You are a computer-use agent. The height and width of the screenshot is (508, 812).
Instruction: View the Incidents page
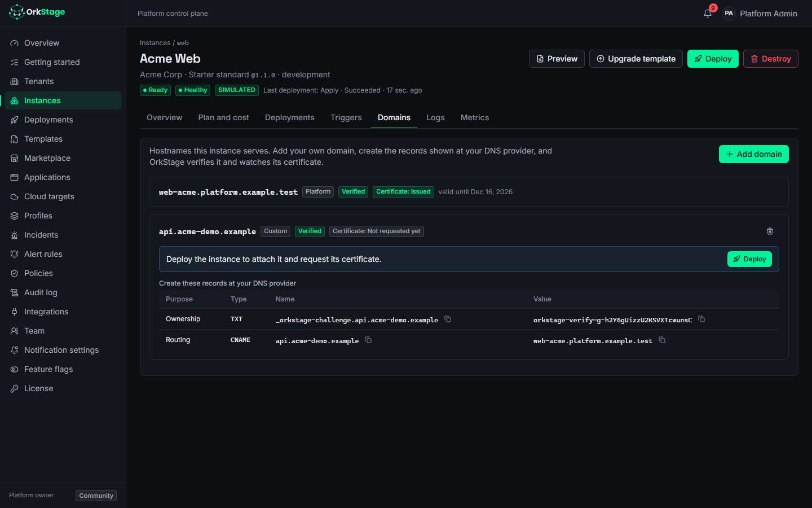point(63,235)
